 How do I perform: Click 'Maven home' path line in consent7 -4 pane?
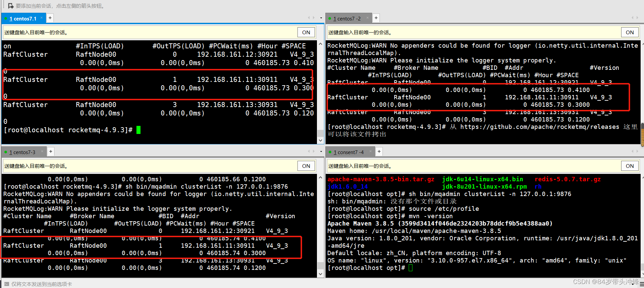click(414, 231)
